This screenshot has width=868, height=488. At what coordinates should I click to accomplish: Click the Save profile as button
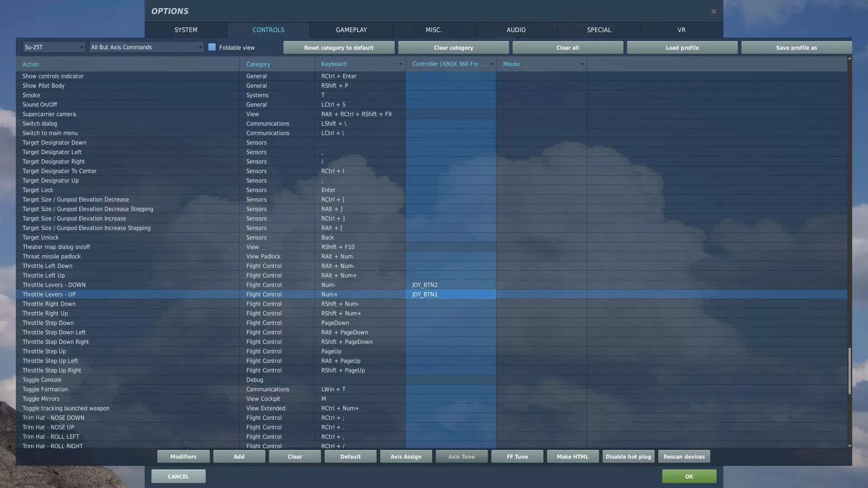click(x=796, y=47)
